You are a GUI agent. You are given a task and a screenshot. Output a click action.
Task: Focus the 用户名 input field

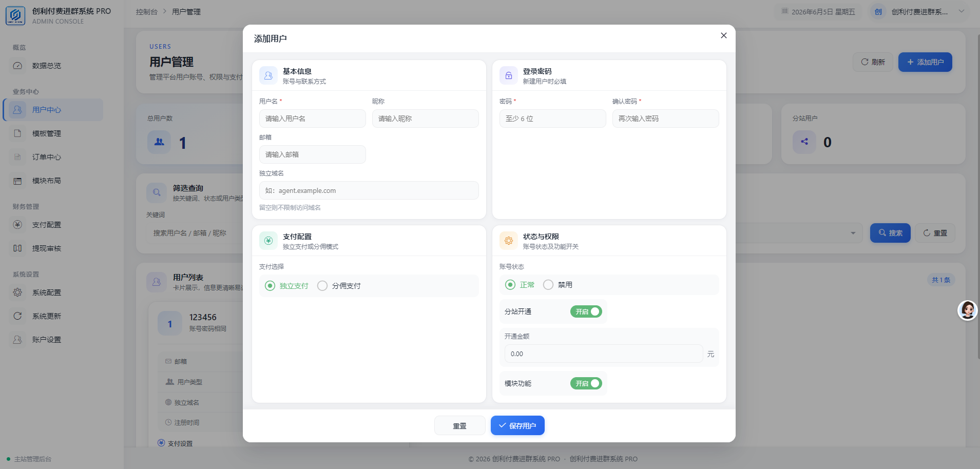tap(312, 119)
